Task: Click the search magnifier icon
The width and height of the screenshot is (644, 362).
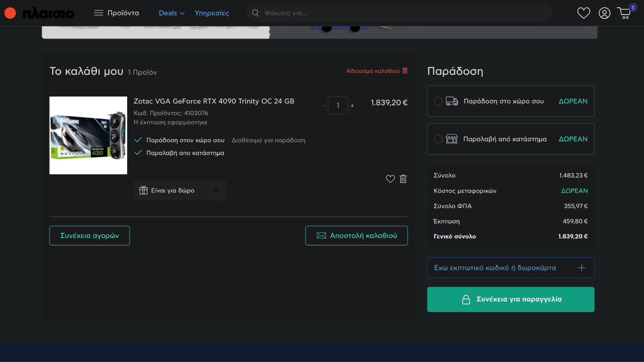Action: [255, 13]
